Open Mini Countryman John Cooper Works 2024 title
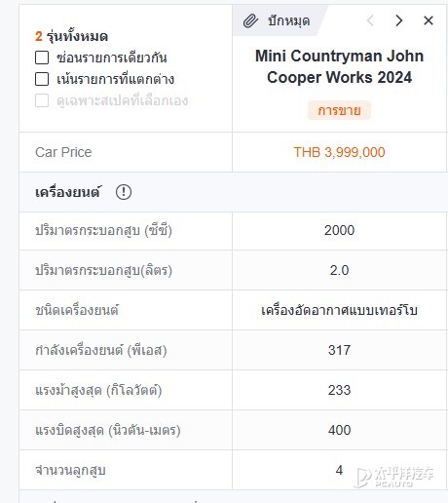The height and width of the screenshot is (503, 448). 339,66
